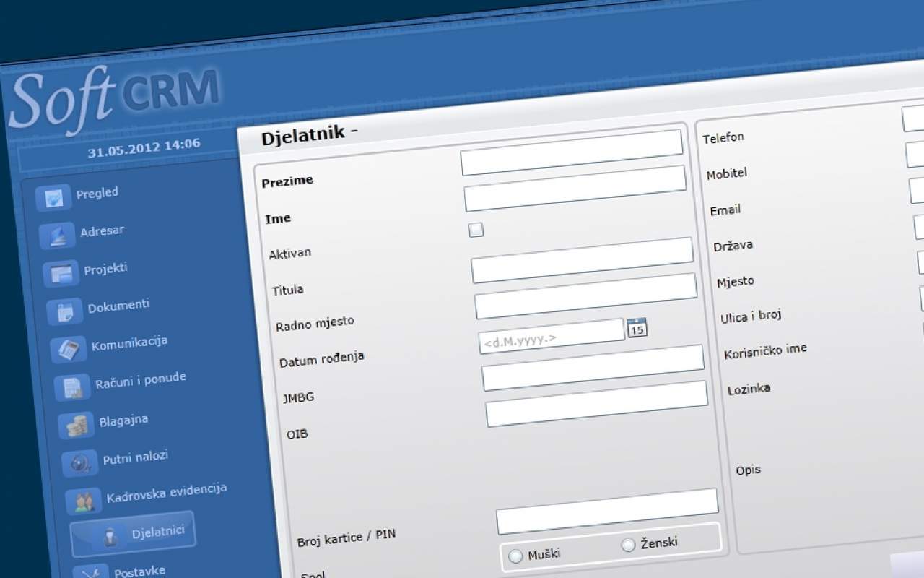Viewport: 924px width, 578px height.
Task: Open Dokumenti using its icon
Action: point(65,311)
